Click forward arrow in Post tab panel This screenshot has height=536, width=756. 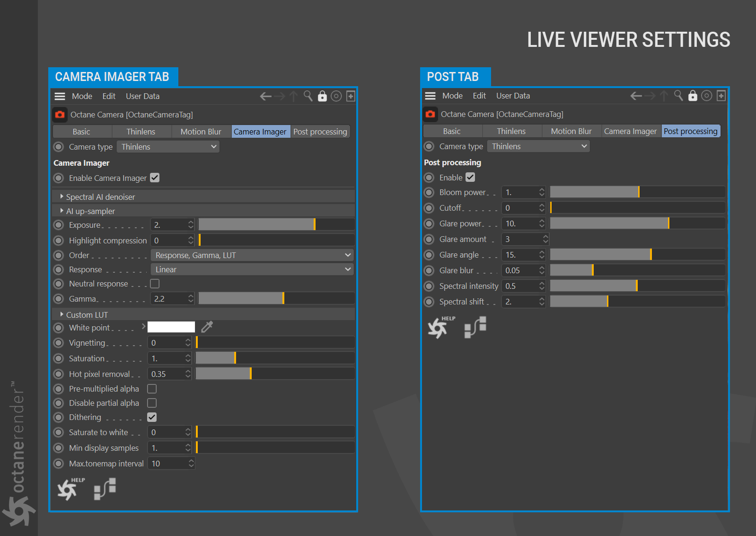(x=651, y=96)
